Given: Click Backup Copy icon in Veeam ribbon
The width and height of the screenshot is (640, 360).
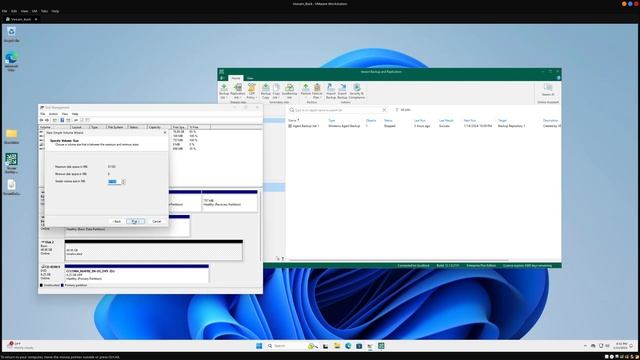Looking at the screenshot, I should (266, 91).
